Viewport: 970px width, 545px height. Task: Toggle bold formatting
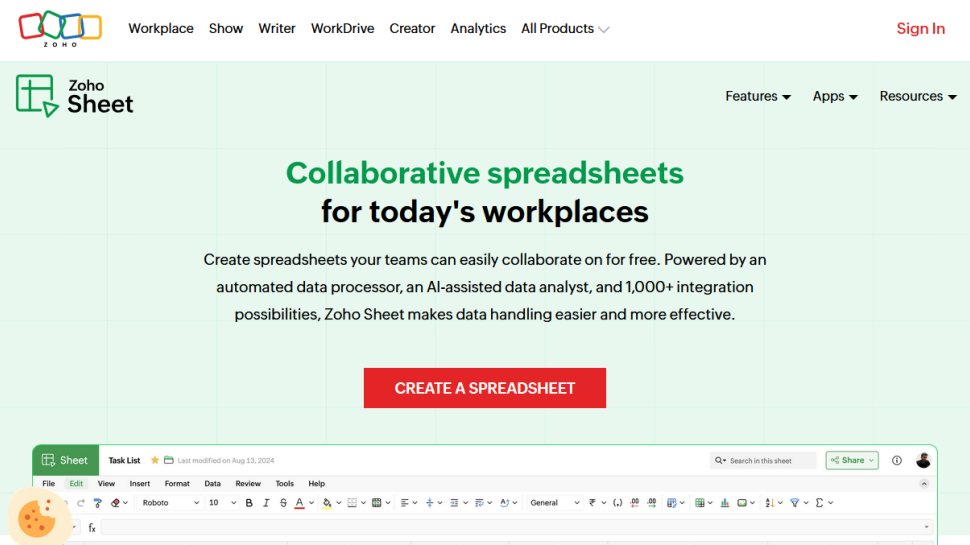coord(249,503)
